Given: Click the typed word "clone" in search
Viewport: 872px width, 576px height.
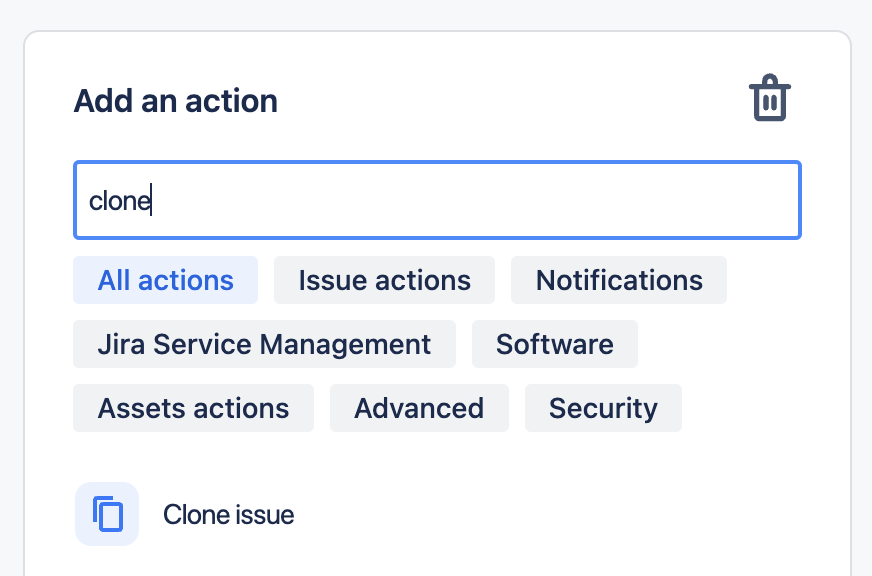Looking at the screenshot, I should 119,201.
